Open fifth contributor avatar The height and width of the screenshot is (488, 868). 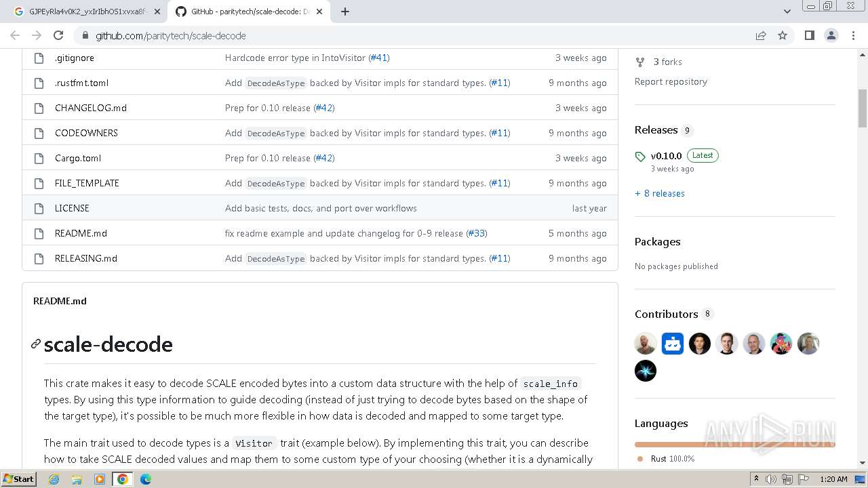(754, 344)
